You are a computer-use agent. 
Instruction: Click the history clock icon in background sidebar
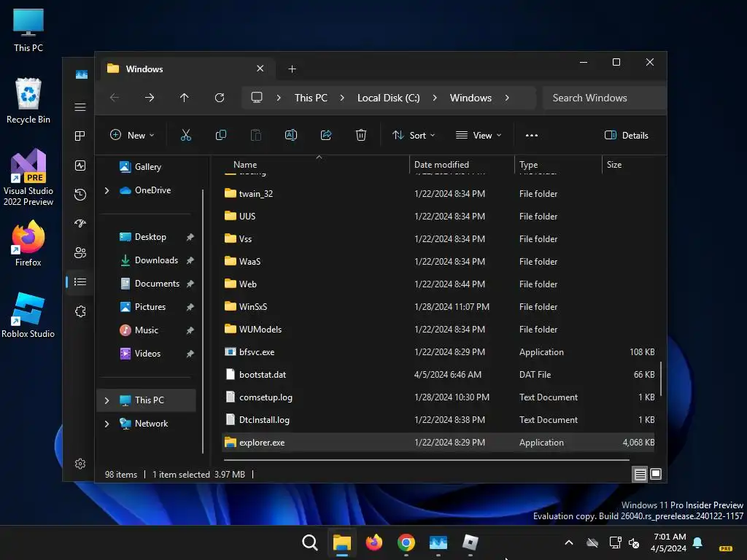click(x=80, y=194)
